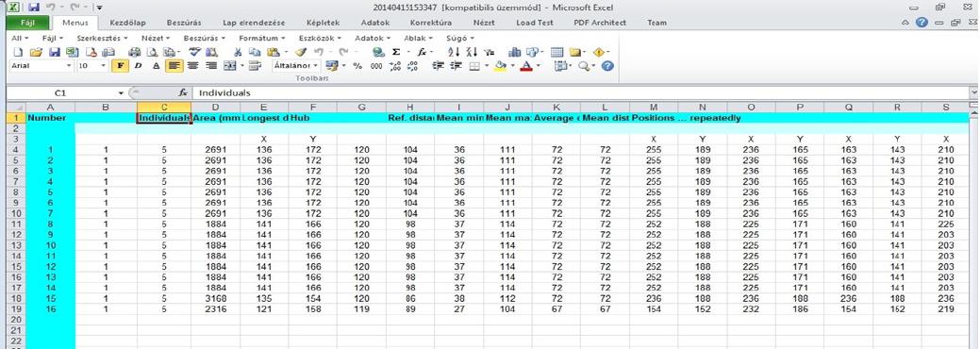
Task: Click the AutoSum sigma icon
Action: (396, 53)
